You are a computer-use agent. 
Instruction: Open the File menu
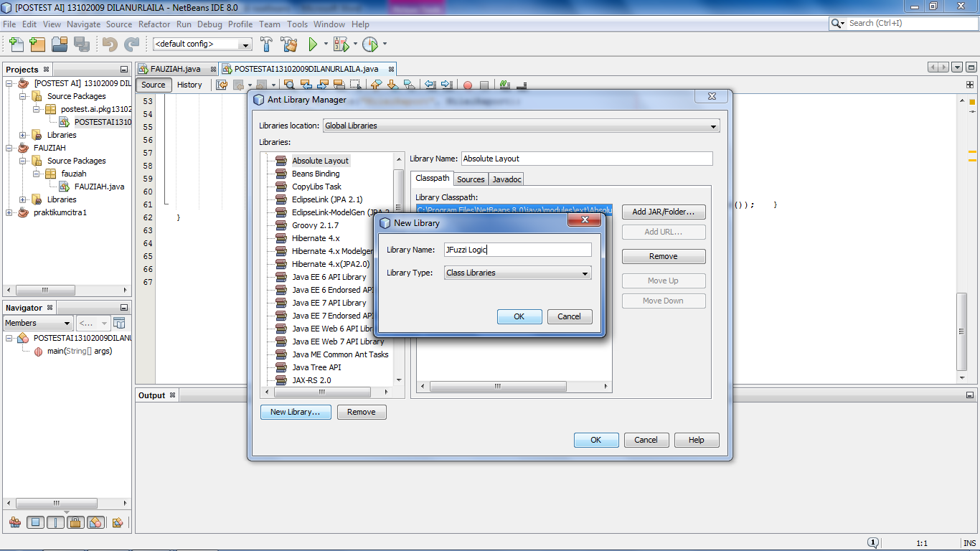click(x=9, y=24)
